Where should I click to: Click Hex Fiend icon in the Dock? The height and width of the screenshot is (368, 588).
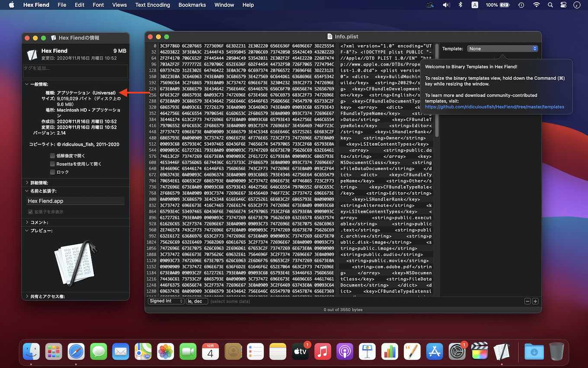502,351
